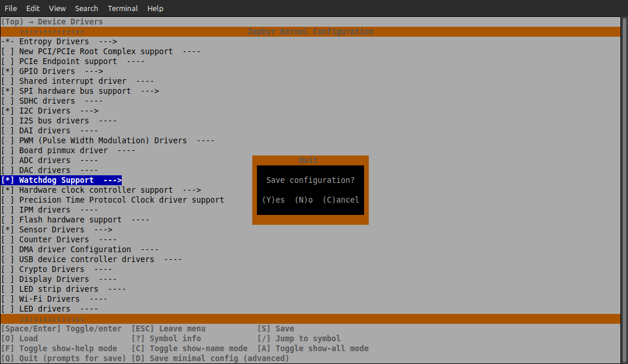The width and height of the screenshot is (628, 364).
Task: Toggle the GPIO Drivers checkbox
Action: (x=8, y=71)
